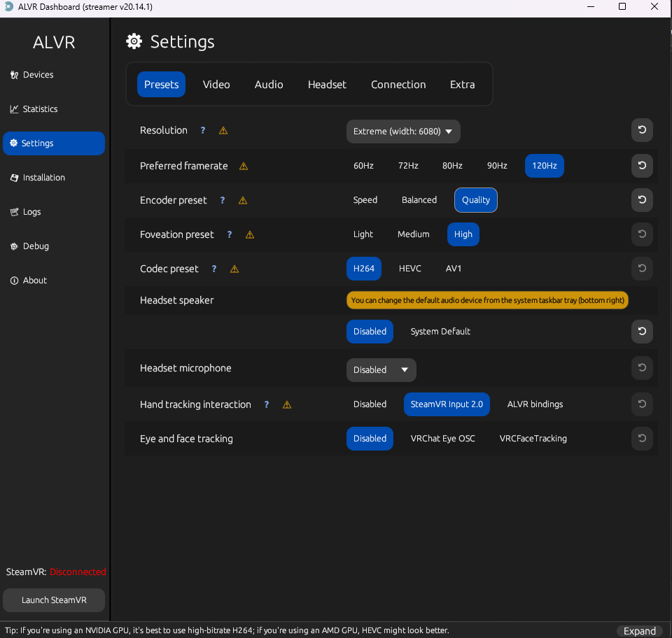Open Statistics in the sidebar
The height and width of the screenshot is (638, 672).
click(40, 109)
